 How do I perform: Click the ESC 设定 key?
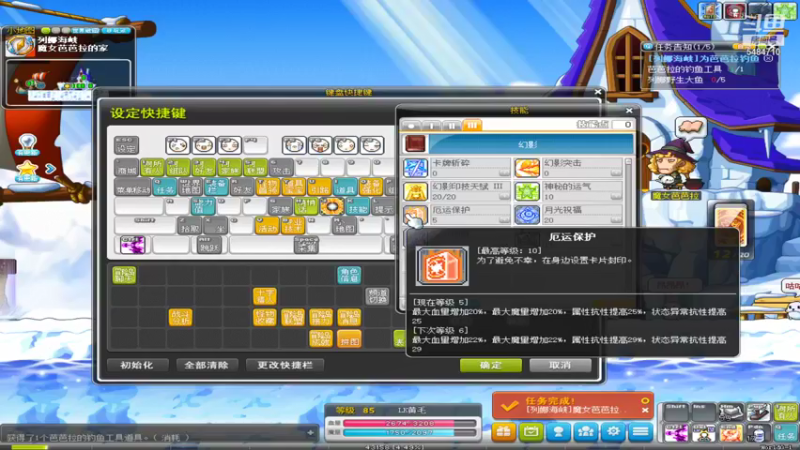point(126,145)
